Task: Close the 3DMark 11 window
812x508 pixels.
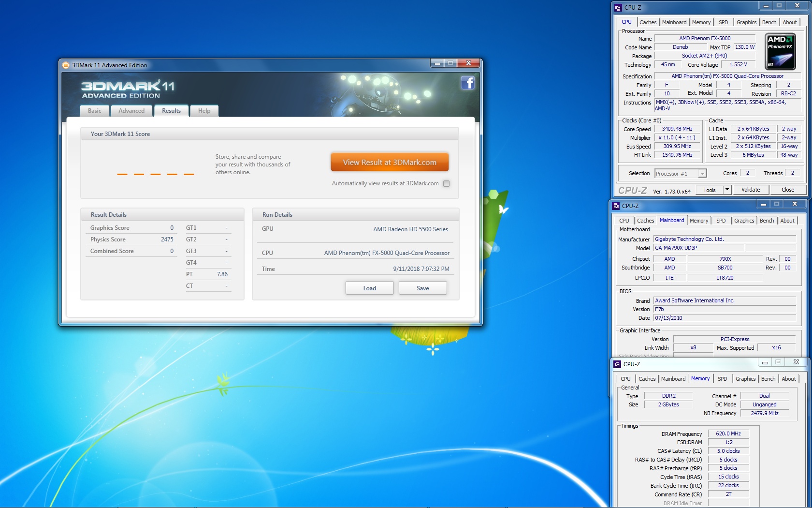Action: [468, 63]
